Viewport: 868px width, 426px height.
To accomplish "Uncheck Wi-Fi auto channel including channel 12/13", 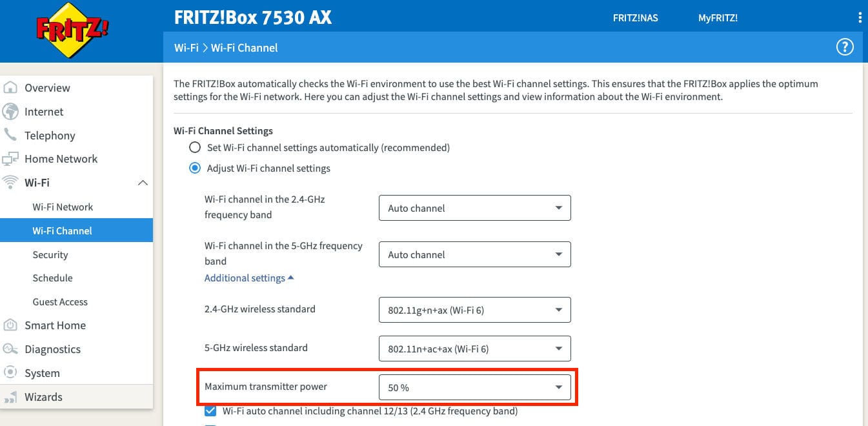I will pos(210,411).
